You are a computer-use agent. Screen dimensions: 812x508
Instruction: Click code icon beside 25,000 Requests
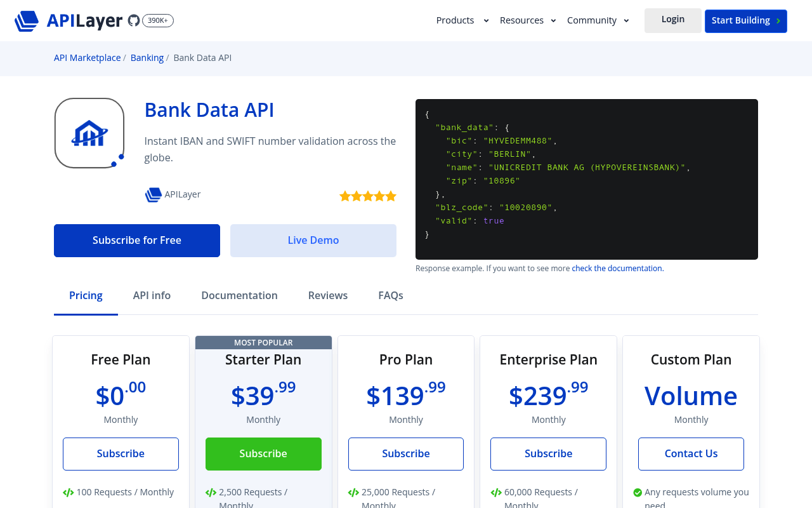[x=354, y=492]
